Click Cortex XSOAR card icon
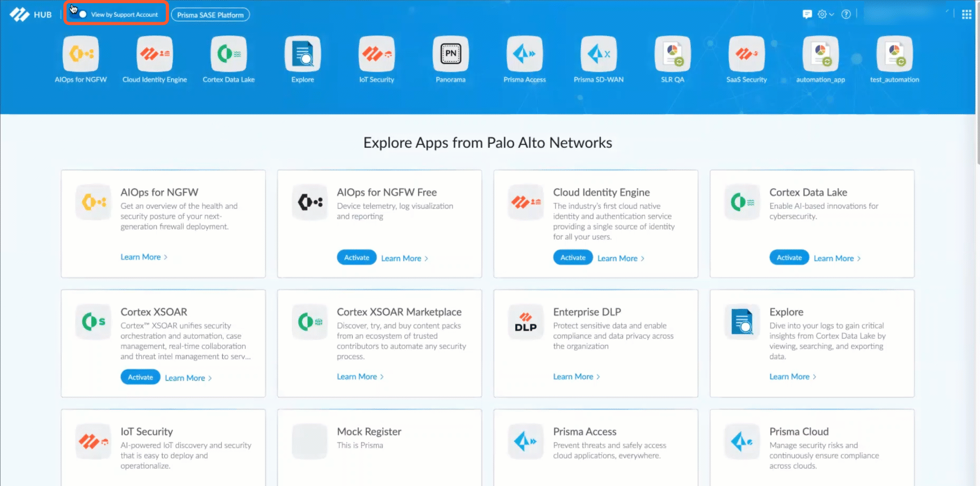 click(93, 321)
